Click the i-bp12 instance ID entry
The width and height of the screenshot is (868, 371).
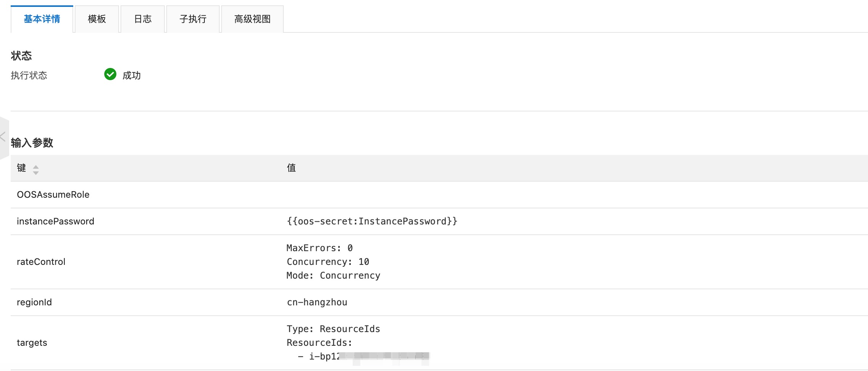tap(363, 356)
